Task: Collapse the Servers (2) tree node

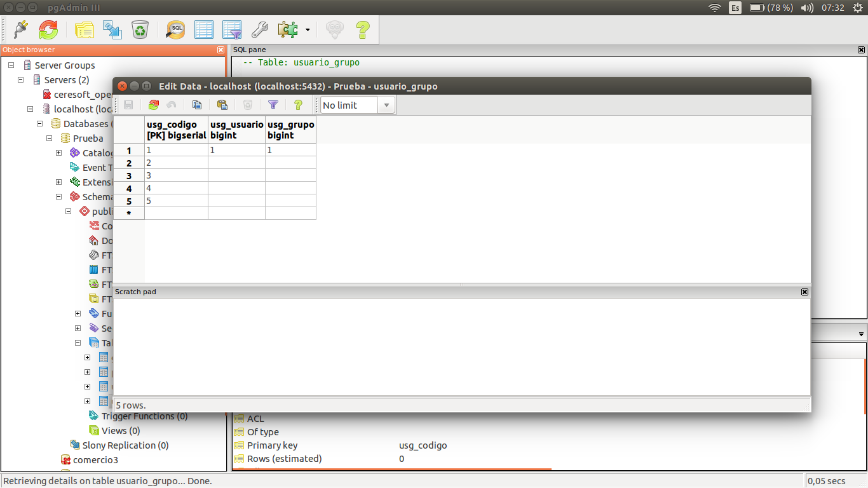Action: coord(20,80)
